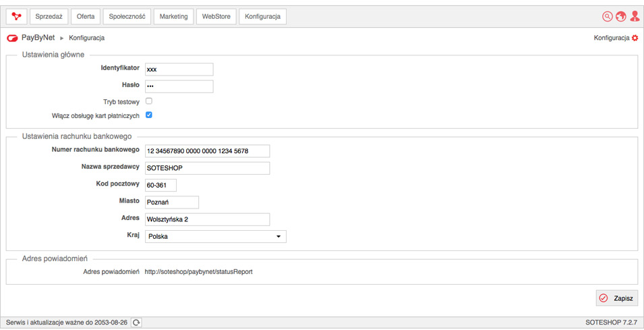
Task: Open the SOTESHOP logo home icon
Action: click(16, 16)
